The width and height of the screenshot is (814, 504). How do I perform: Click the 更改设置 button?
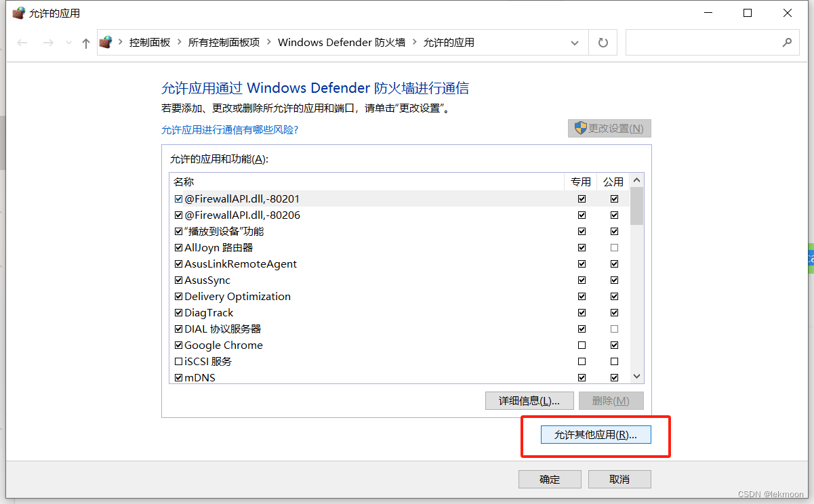(x=609, y=129)
